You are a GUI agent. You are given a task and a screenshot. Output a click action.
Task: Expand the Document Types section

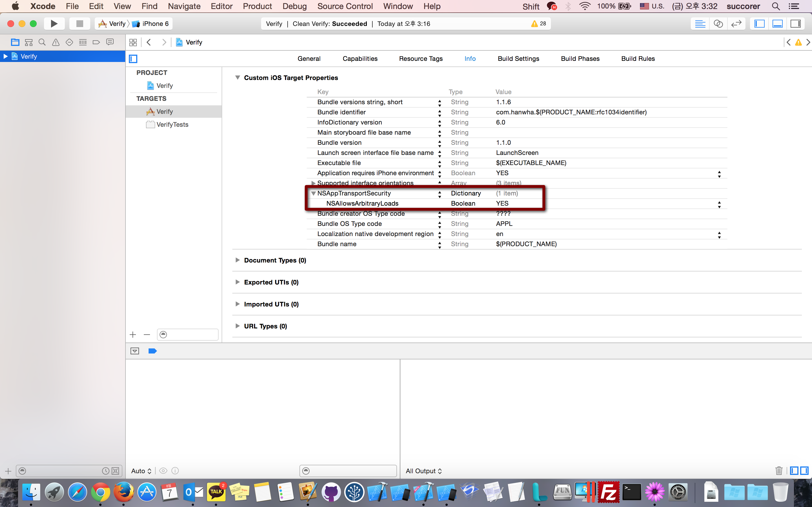[238, 260]
